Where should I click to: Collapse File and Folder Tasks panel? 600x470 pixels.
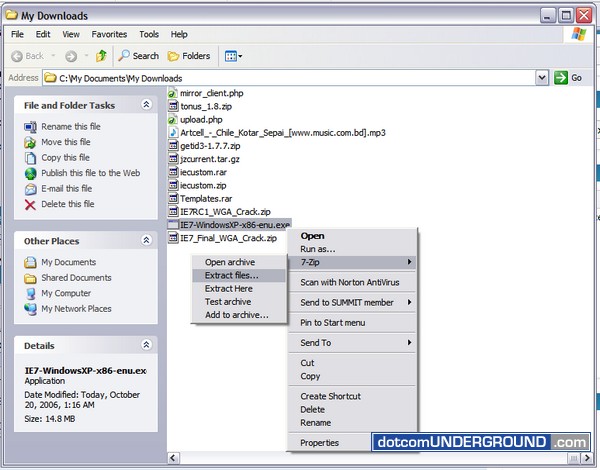[x=146, y=104]
